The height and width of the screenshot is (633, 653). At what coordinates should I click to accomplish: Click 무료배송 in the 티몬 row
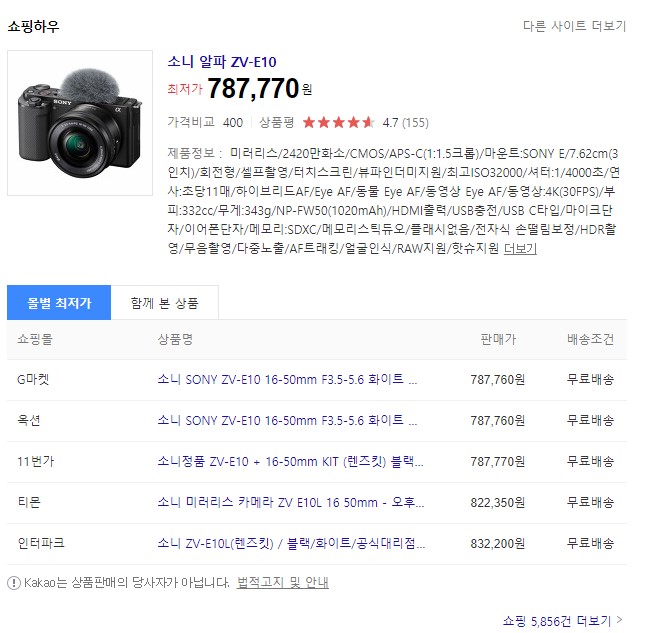(x=590, y=502)
